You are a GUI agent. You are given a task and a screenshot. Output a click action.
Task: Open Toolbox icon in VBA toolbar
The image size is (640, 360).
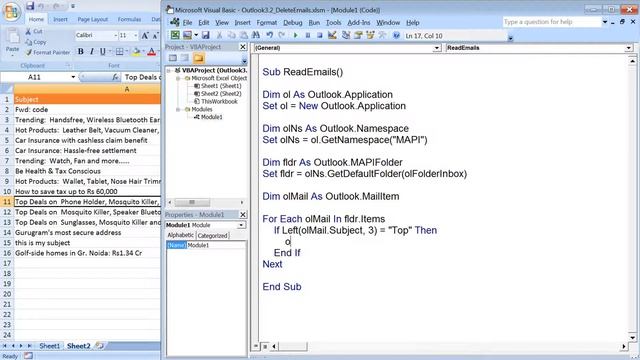click(382, 36)
